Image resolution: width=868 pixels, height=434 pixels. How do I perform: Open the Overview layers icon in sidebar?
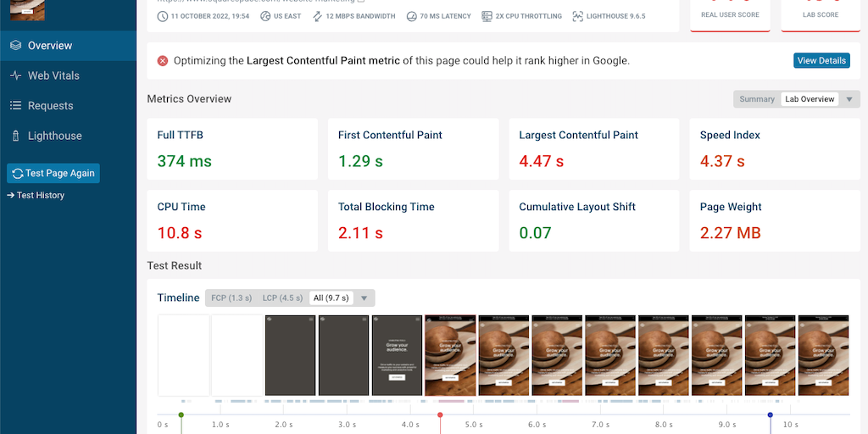click(x=15, y=46)
